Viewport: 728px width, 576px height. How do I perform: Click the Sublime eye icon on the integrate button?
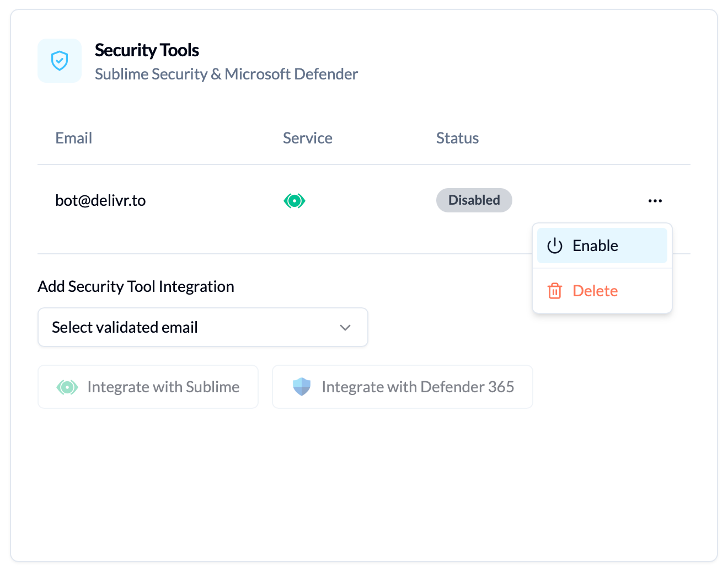pyautogui.click(x=67, y=387)
